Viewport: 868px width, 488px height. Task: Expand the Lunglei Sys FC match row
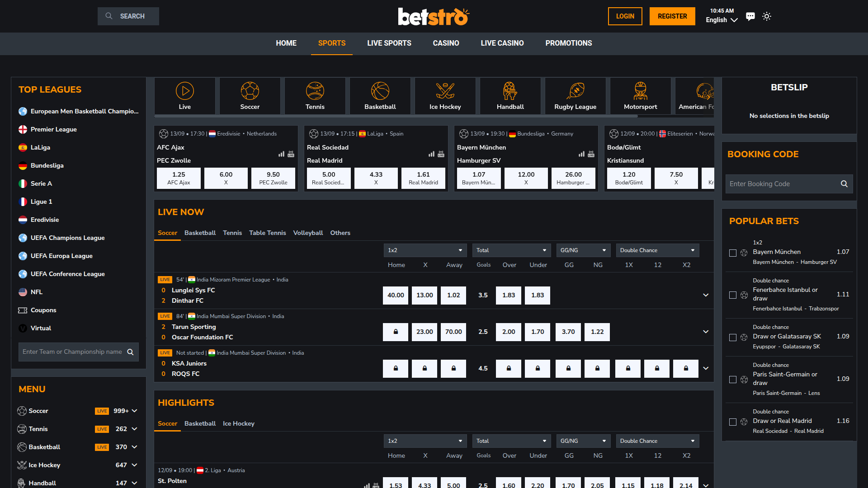pyautogui.click(x=706, y=295)
